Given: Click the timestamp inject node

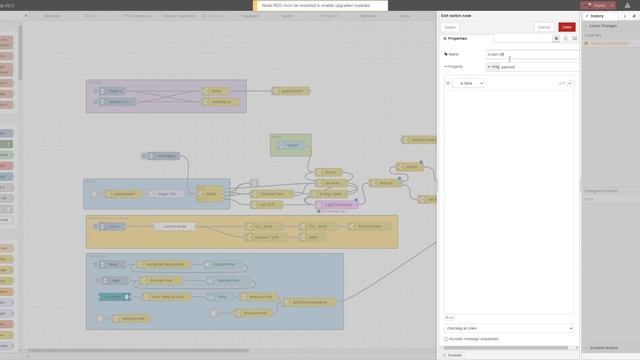Looking at the screenshot, I should coord(163,156).
